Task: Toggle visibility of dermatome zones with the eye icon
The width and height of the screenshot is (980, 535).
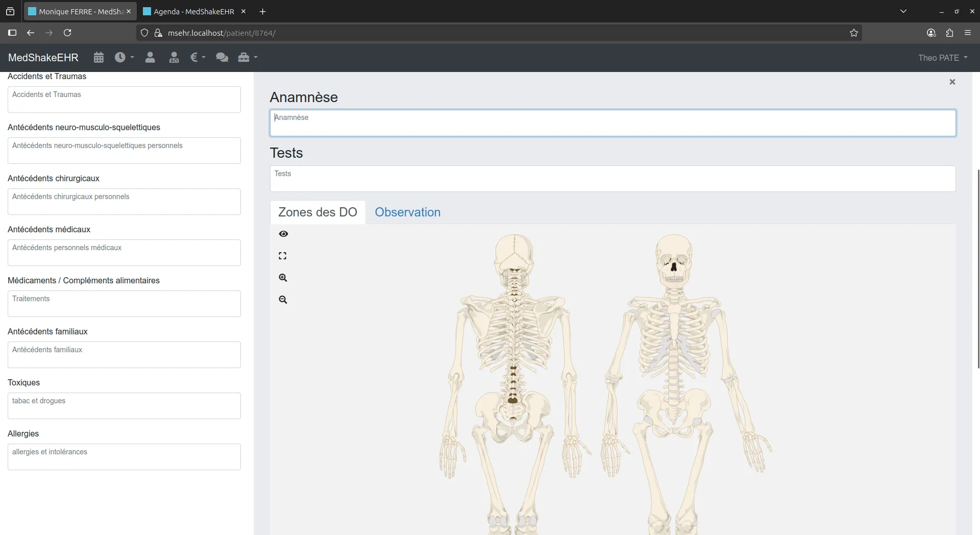Action: (x=283, y=234)
